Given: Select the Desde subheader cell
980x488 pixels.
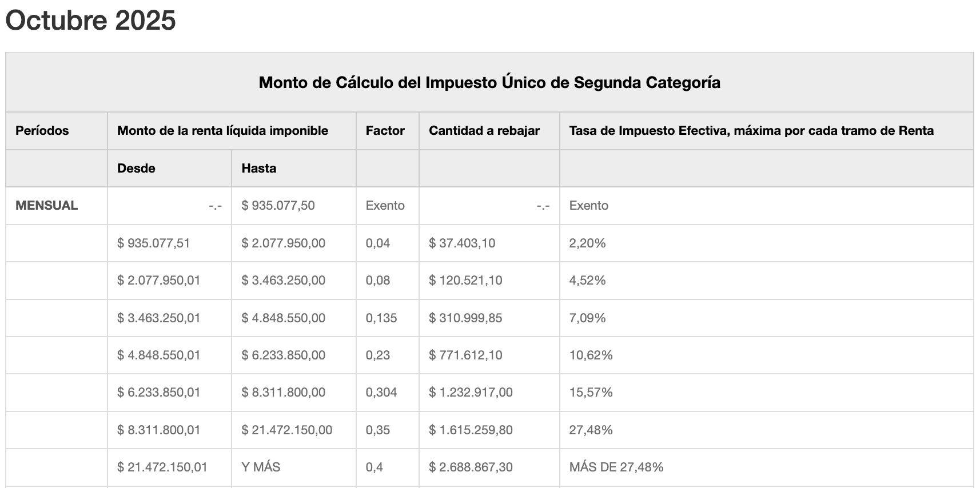Looking at the screenshot, I should click(136, 169).
